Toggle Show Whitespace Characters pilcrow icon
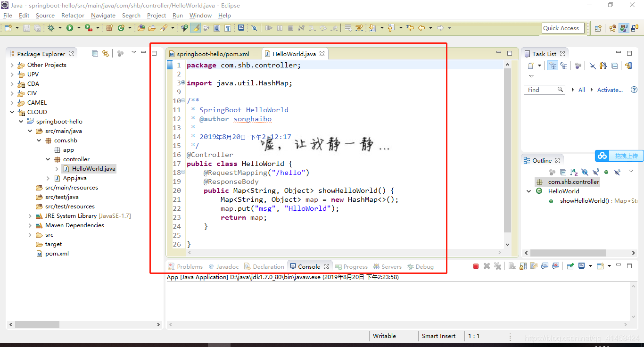 click(x=228, y=28)
